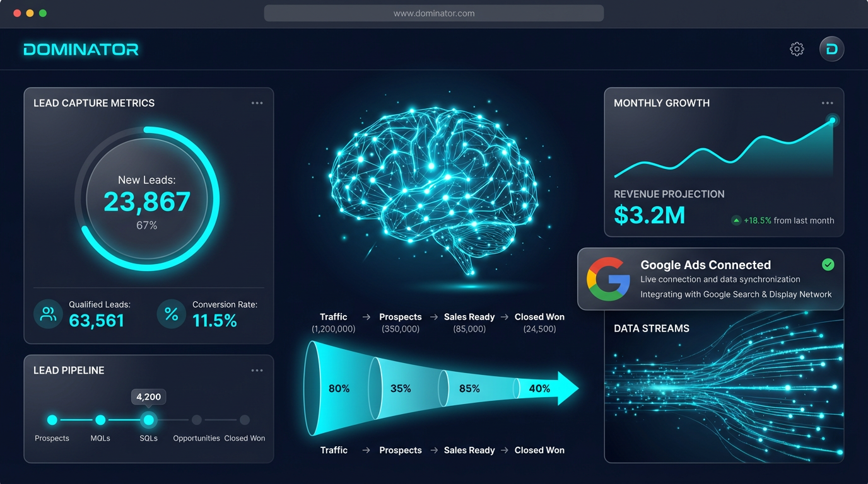The width and height of the screenshot is (868, 484).
Task: Activate the Opportunities pipeline dot
Action: (x=196, y=420)
